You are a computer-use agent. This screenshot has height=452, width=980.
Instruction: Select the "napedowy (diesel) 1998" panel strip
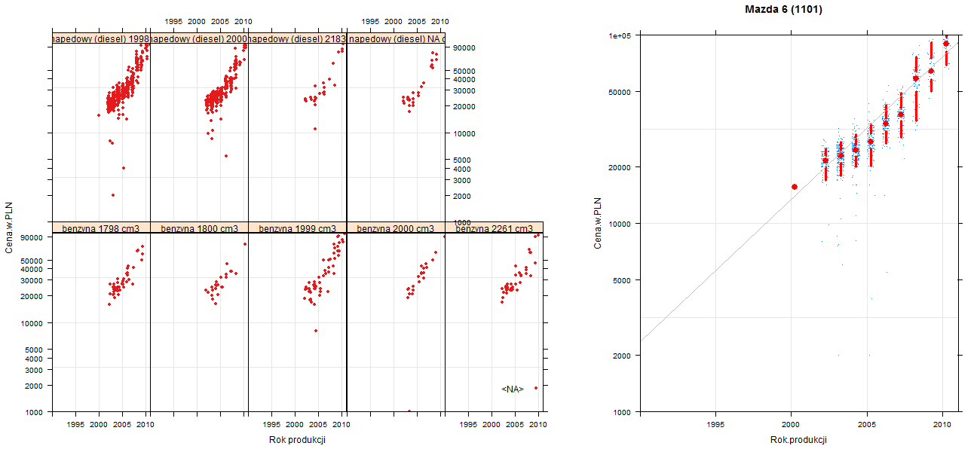101,38
